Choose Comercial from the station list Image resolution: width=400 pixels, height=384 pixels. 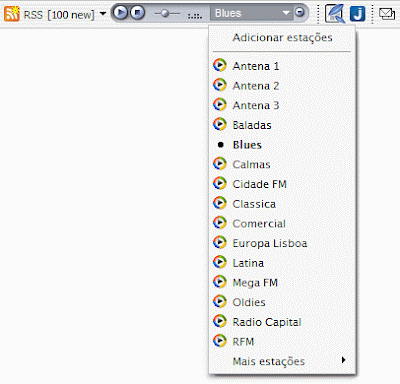click(x=282, y=223)
